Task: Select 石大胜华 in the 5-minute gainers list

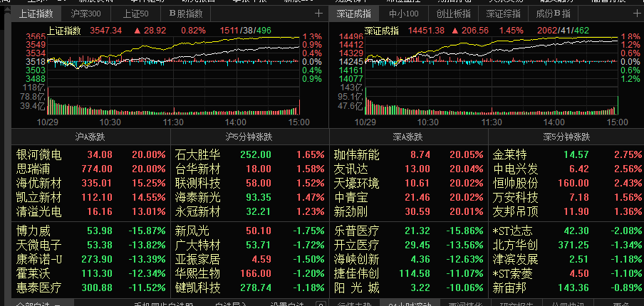Action: tap(250, 154)
